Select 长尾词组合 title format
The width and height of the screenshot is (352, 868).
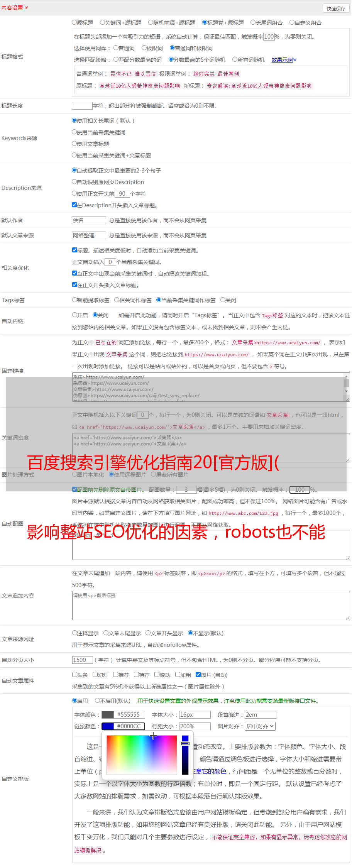(253, 22)
